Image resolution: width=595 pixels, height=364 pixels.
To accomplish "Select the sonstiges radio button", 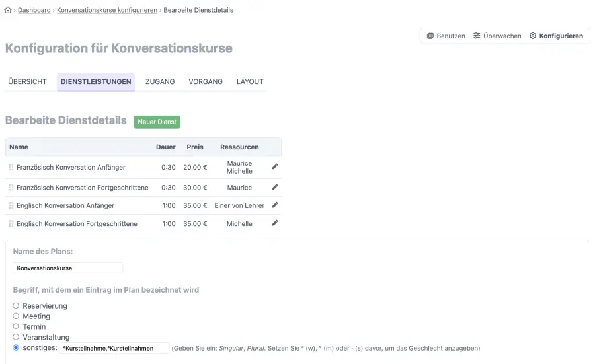I will coord(16,347).
